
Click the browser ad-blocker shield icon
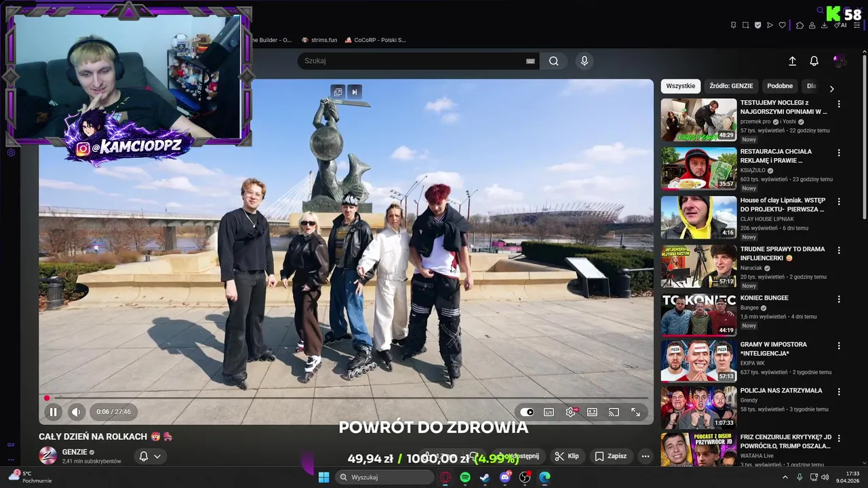coord(757,25)
